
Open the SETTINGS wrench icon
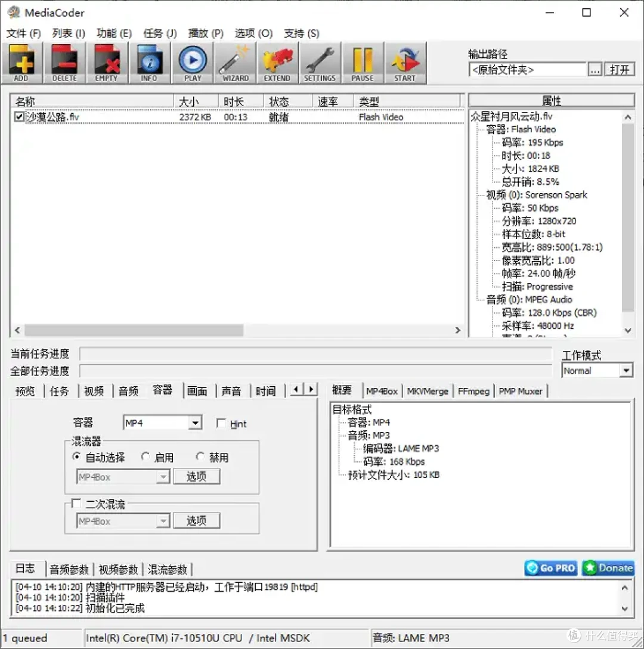[320, 63]
